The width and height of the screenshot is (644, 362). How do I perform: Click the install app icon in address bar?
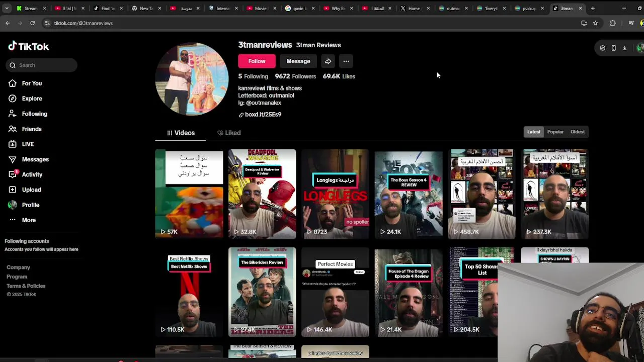tap(584, 23)
